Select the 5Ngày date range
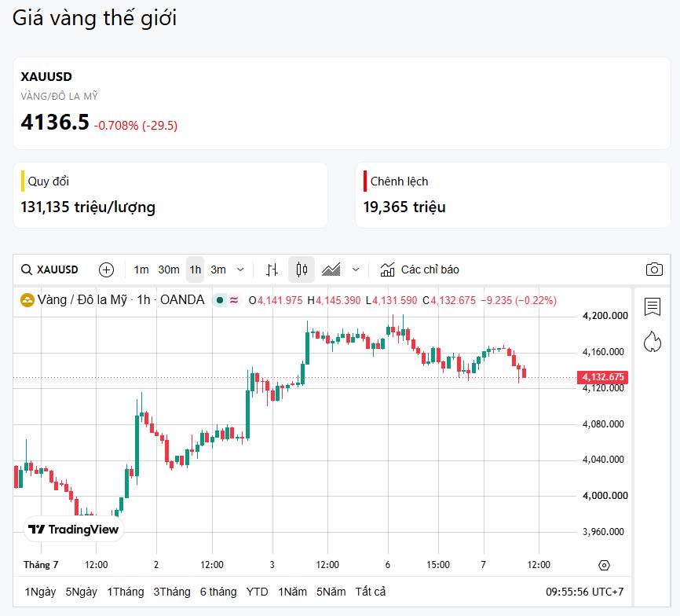The image size is (680, 616). [x=82, y=592]
